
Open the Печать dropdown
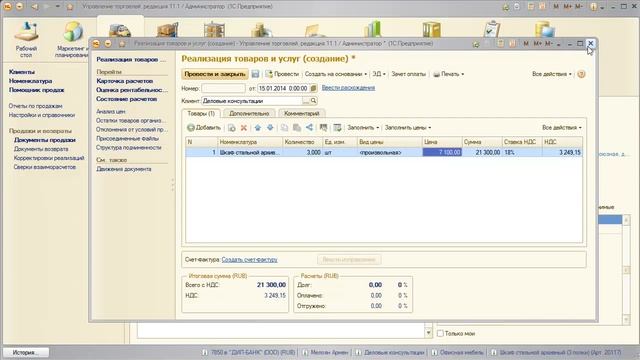point(449,74)
